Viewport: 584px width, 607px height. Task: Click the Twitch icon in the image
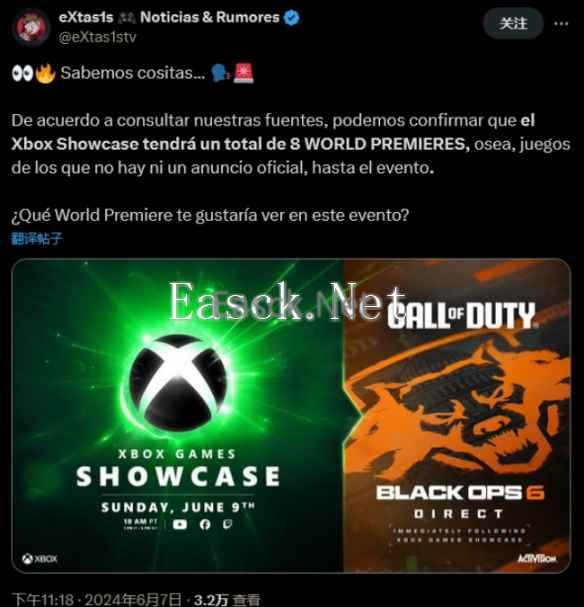(x=228, y=524)
